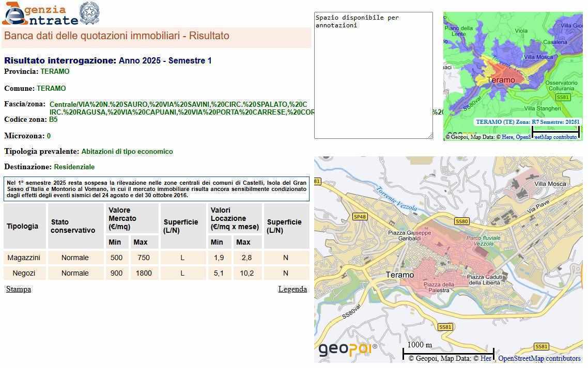Click the SS81 road badge in overview map
The image size is (588, 368).
point(562,98)
